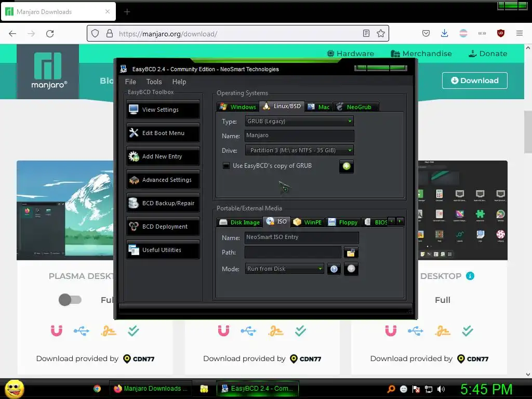Click the empty Path field
The height and width of the screenshot is (399, 532).
(x=293, y=252)
